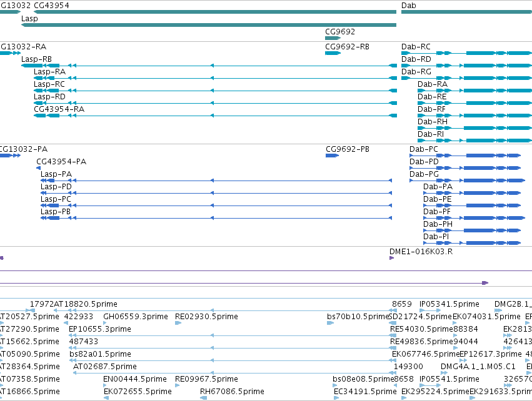
Task: Click the bs70b10.5prime EST label
Action: coord(358,317)
